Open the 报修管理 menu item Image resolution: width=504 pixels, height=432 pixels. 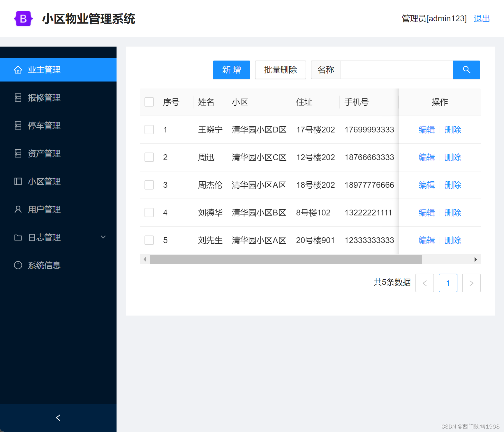(x=58, y=98)
